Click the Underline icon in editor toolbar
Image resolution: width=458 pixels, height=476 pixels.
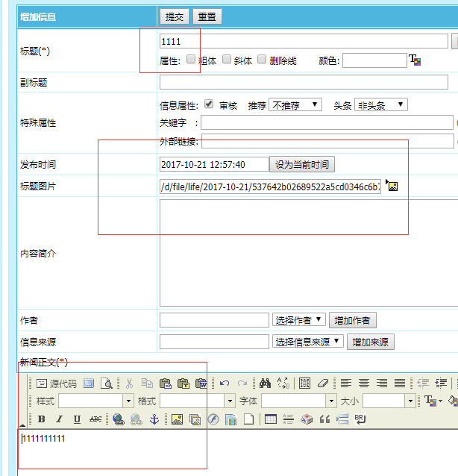pos(76,419)
